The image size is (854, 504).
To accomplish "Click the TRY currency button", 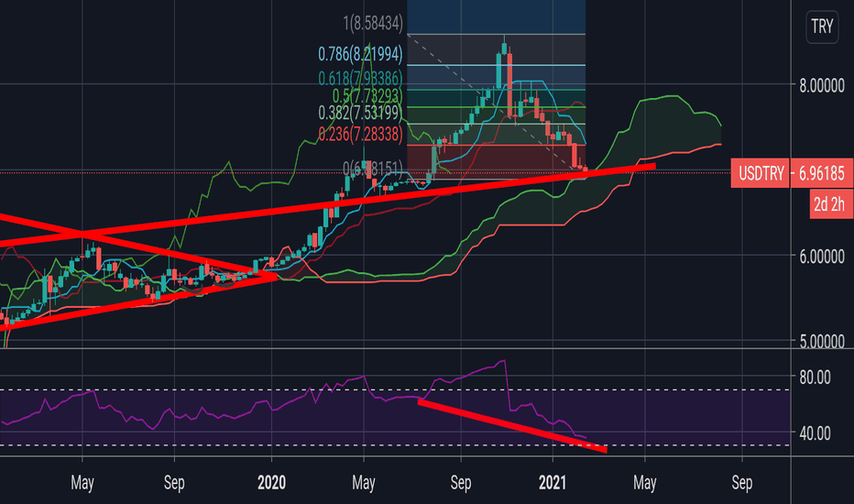I will (x=822, y=27).
